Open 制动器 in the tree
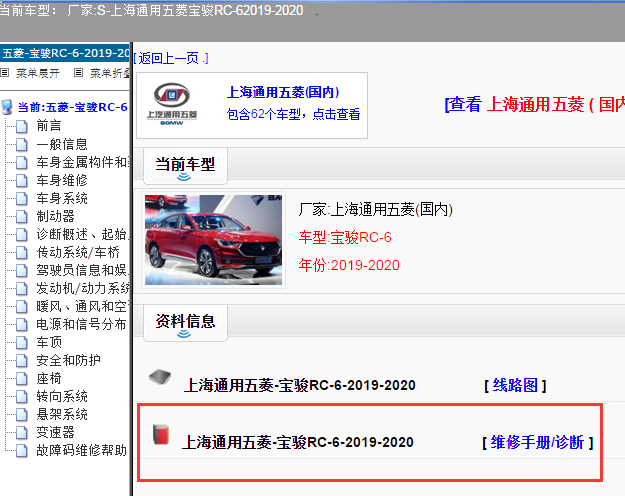The width and height of the screenshot is (625, 496). 55,216
